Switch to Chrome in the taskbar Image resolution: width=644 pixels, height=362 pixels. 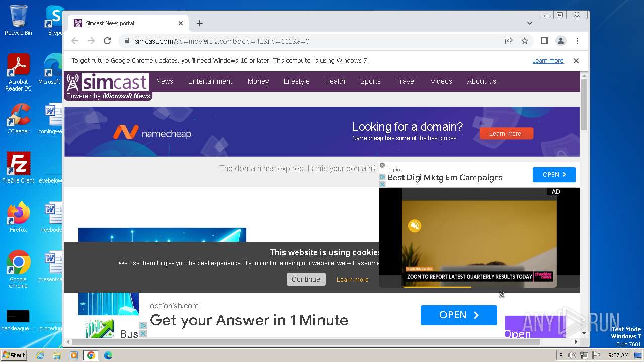click(x=91, y=355)
